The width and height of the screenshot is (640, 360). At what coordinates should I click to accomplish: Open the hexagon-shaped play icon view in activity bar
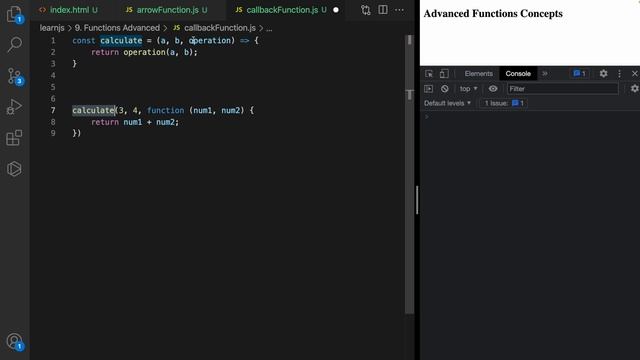(14, 169)
